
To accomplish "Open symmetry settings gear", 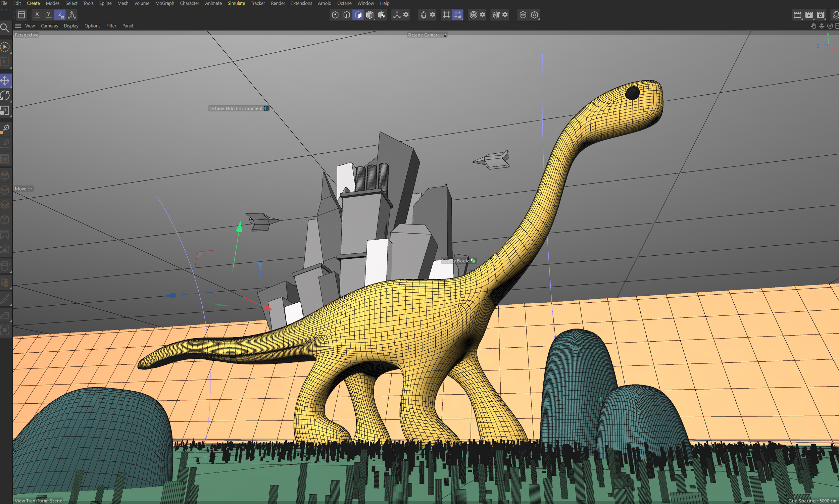I will (505, 15).
